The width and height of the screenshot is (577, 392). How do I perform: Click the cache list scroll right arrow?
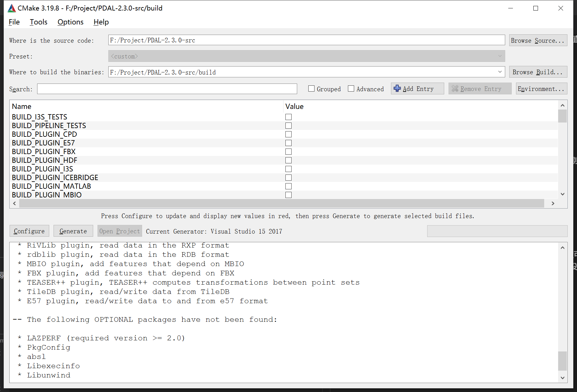point(553,203)
